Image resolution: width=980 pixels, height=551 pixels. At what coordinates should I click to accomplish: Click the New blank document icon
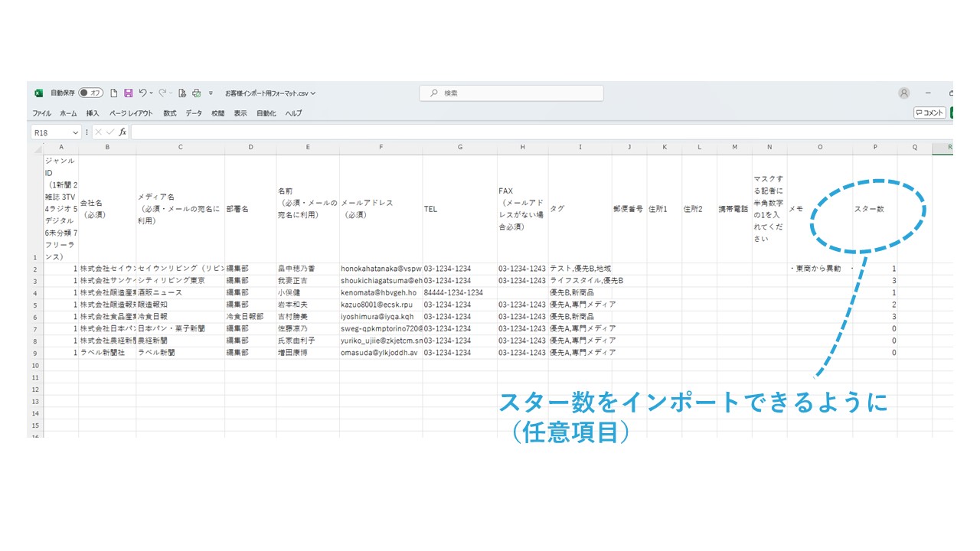(x=114, y=93)
